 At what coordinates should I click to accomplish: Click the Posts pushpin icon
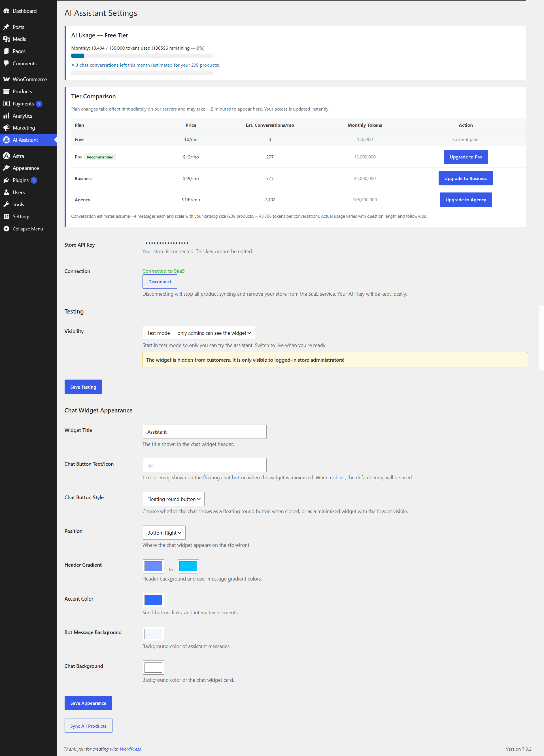click(6, 27)
